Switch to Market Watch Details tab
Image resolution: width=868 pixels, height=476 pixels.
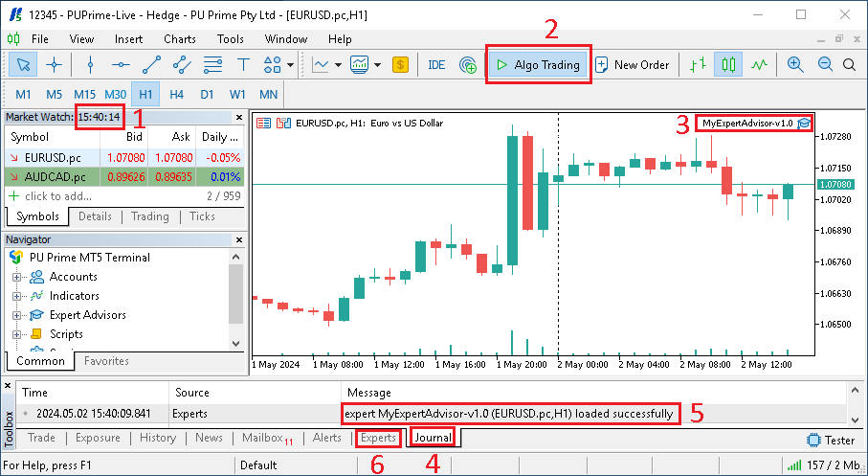tap(95, 216)
